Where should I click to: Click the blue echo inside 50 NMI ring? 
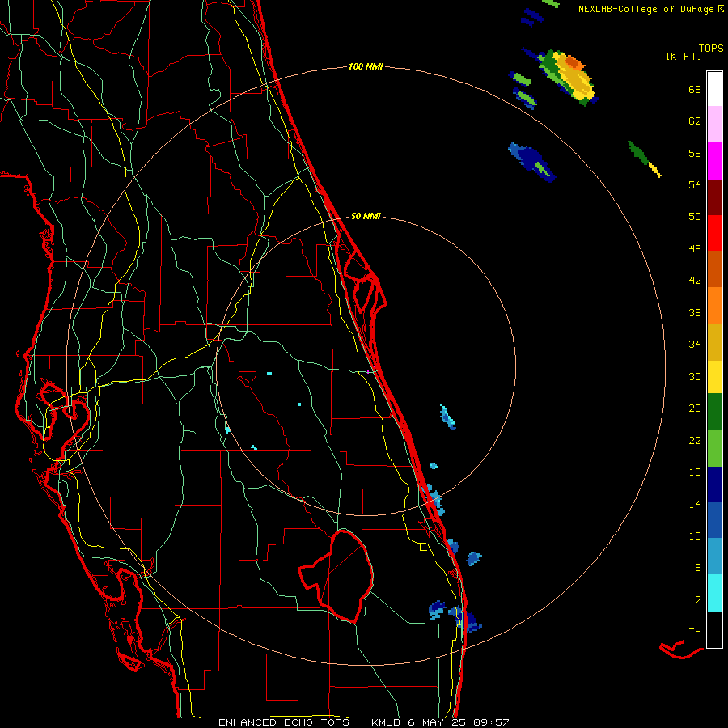(447, 417)
